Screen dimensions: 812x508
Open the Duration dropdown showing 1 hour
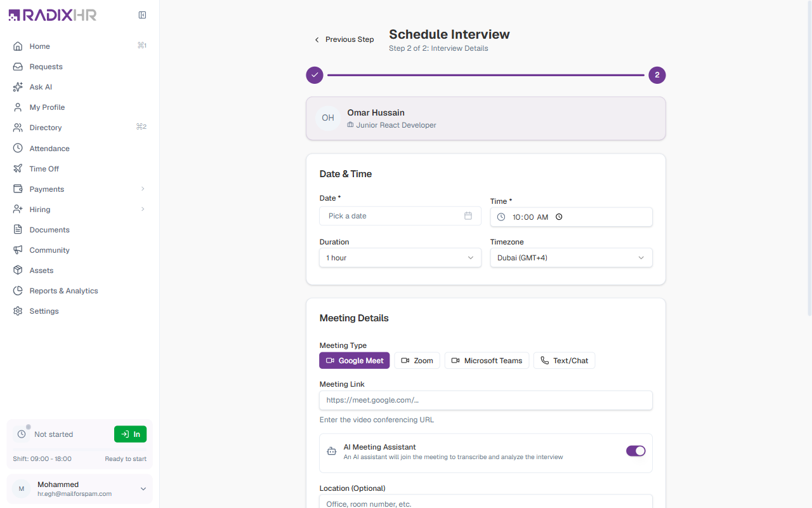click(400, 258)
